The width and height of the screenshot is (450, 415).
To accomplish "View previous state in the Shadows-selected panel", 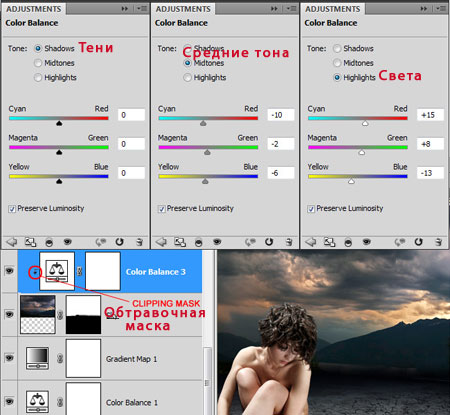I will [101, 242].
